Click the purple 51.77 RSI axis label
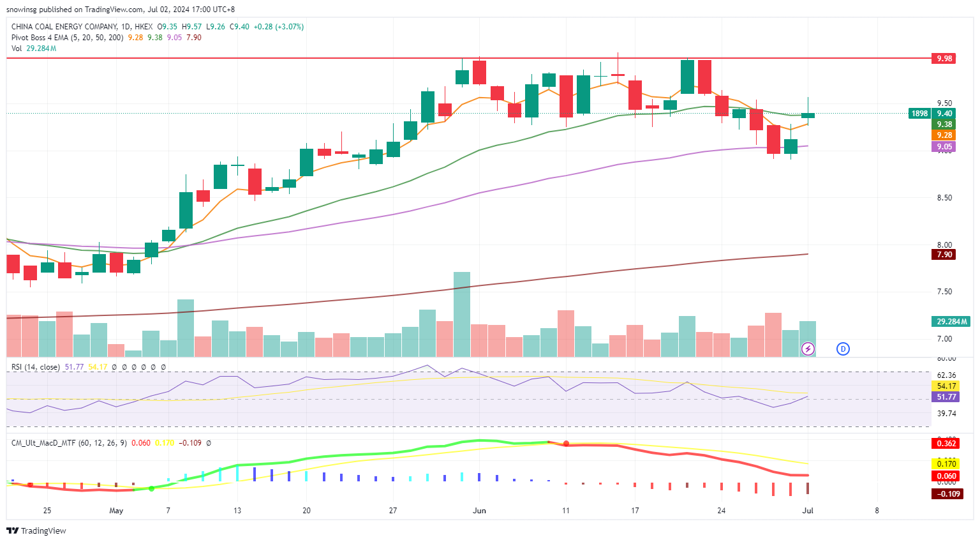 pyautogui.click(x=946, y=397)
